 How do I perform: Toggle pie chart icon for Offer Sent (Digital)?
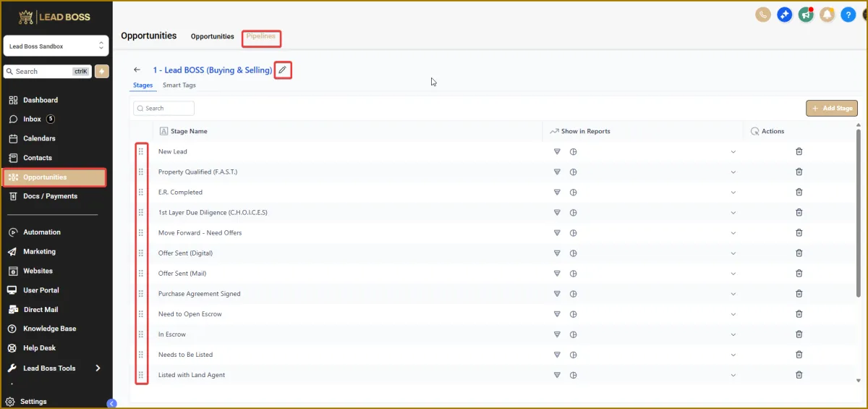click(573, 253)
